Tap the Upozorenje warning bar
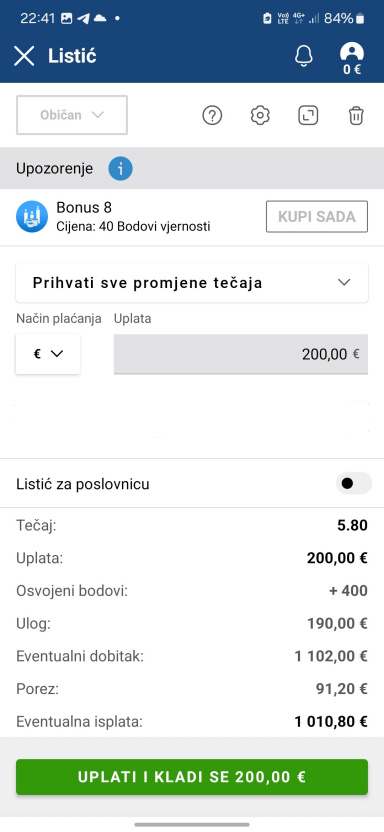 coord(192,168)
